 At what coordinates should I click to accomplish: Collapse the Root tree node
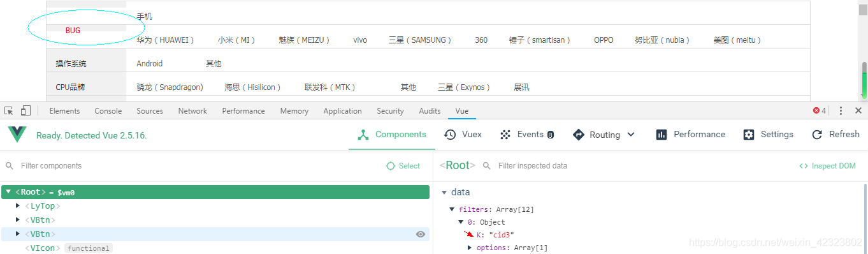(x=8, y=191)
